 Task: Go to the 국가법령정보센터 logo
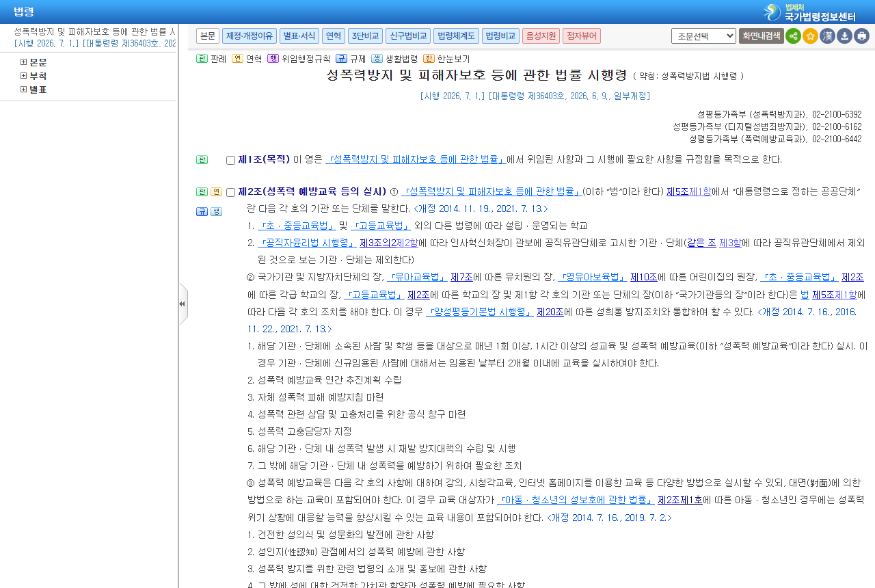(810, 12)
